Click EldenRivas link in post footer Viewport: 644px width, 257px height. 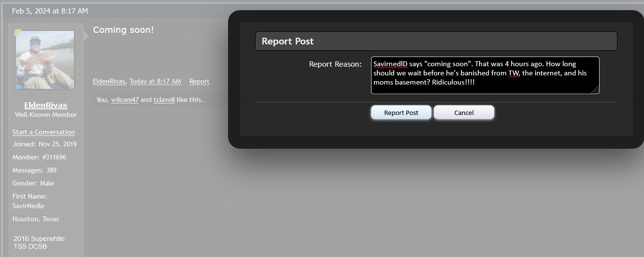[x=109, y=81]
